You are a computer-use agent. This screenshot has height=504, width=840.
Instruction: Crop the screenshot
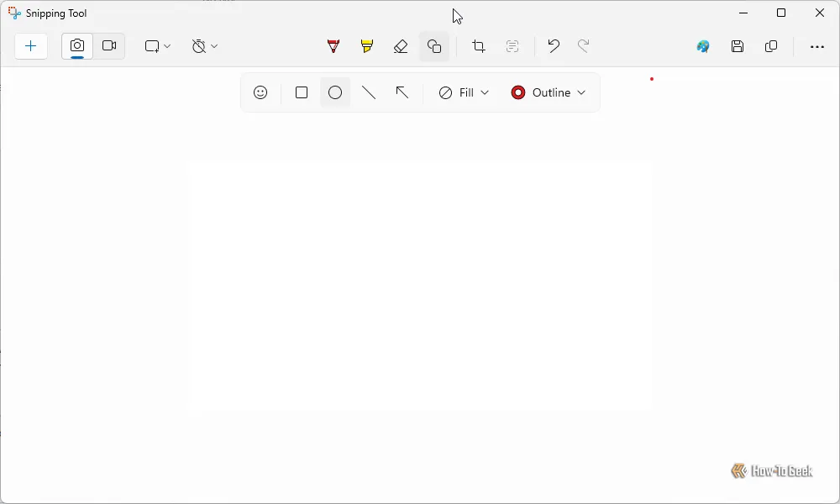click(x=478, y=46)
